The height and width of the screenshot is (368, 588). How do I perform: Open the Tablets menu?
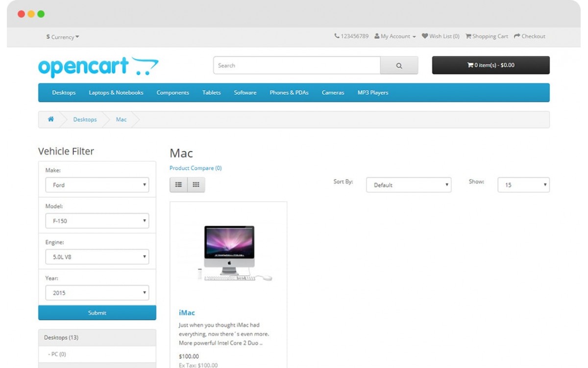pyautogui.click(x=212, y=93)
